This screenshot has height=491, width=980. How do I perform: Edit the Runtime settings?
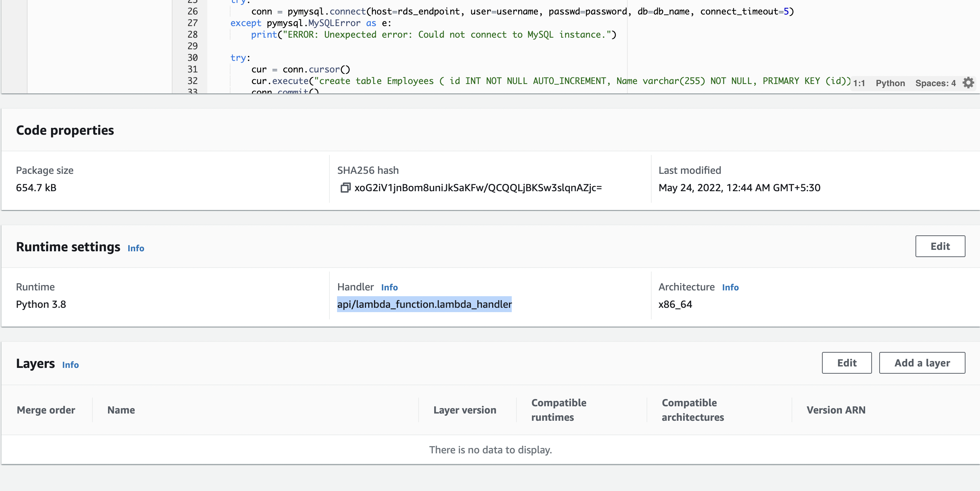940,246
